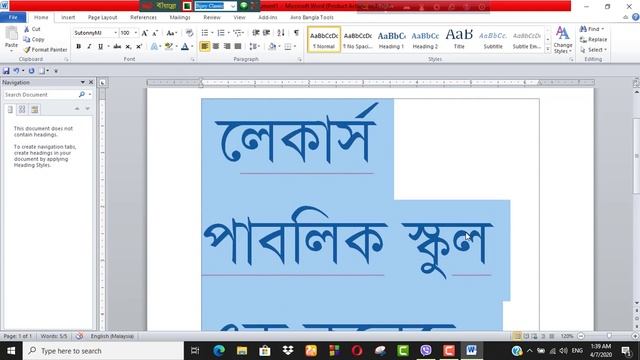Toggle Bold formatting
The image size is (640, 360).
tap(78, 47)
